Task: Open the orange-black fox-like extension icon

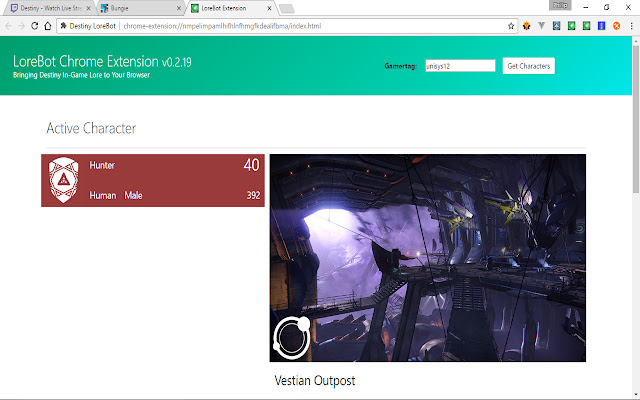Action: [x=527, y=26]
